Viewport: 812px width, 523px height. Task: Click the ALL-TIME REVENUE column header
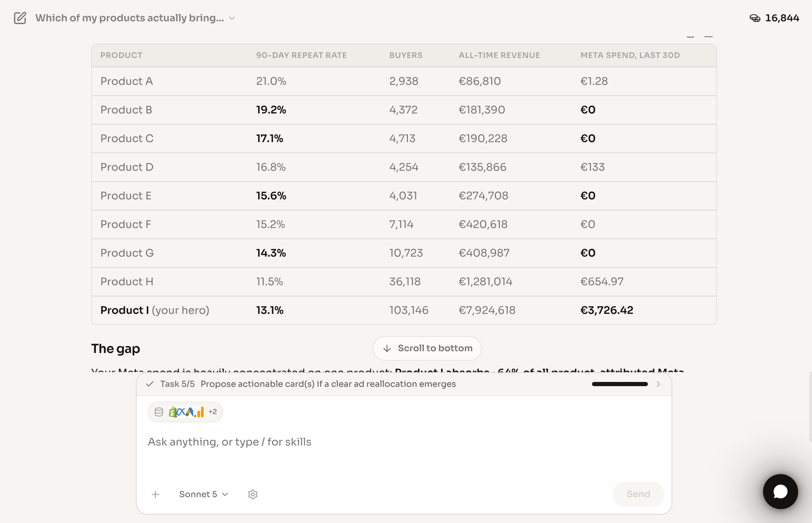[x=499, y=55]
